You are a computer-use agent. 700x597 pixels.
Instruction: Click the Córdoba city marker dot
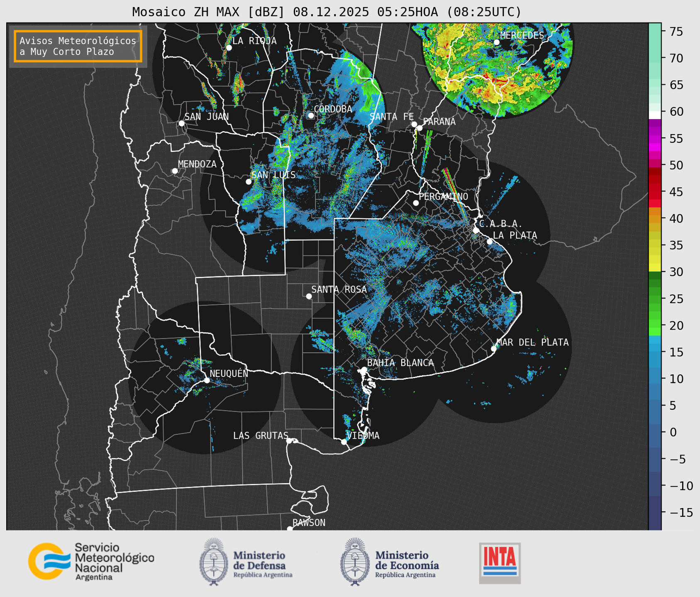click(311, 115)
